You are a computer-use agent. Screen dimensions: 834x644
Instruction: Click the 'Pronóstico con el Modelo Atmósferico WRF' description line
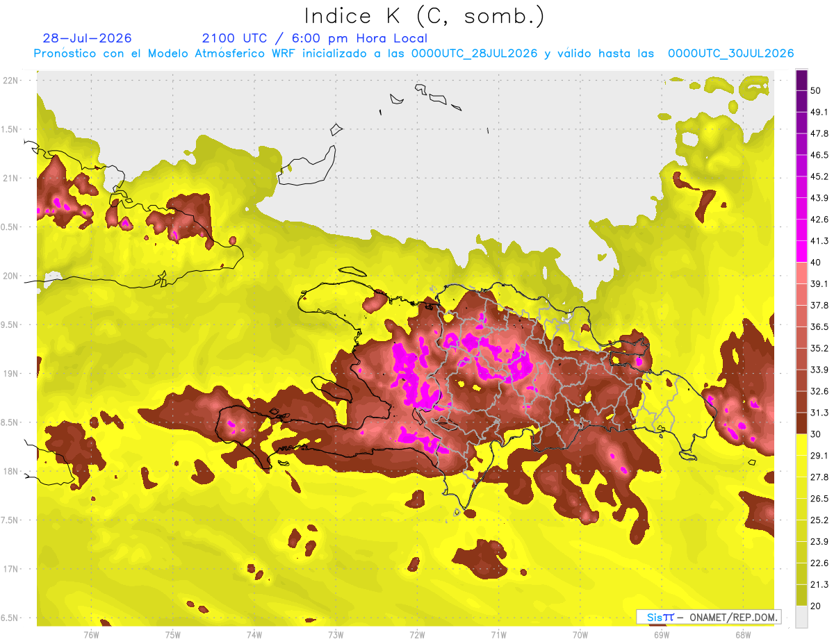pyautogui.click(x=414, y=53)
